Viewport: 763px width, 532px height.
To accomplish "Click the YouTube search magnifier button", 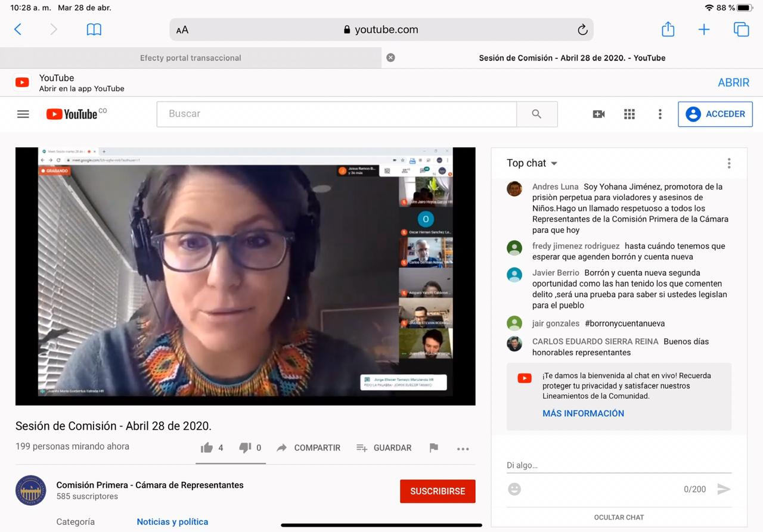I will 536,114.
